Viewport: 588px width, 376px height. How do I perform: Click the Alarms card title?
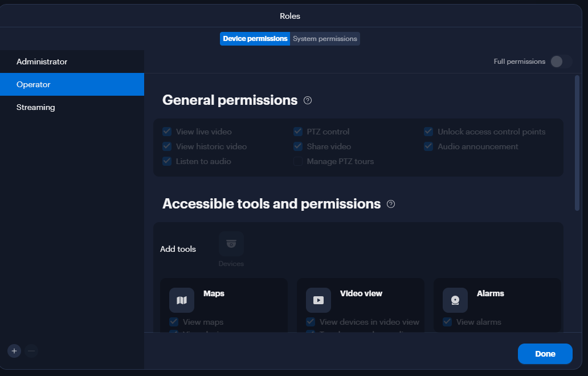pos(490,293)
